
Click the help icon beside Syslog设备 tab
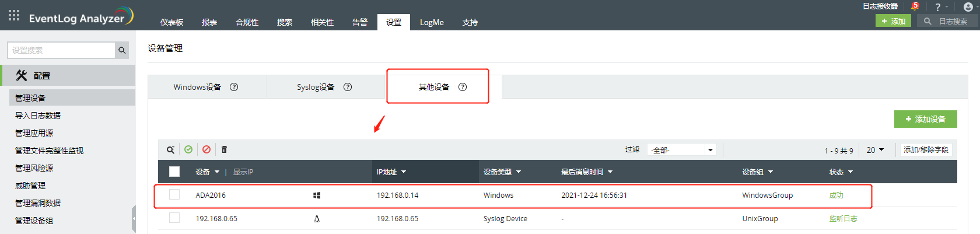pyautogui.click(x=348, y=87)
